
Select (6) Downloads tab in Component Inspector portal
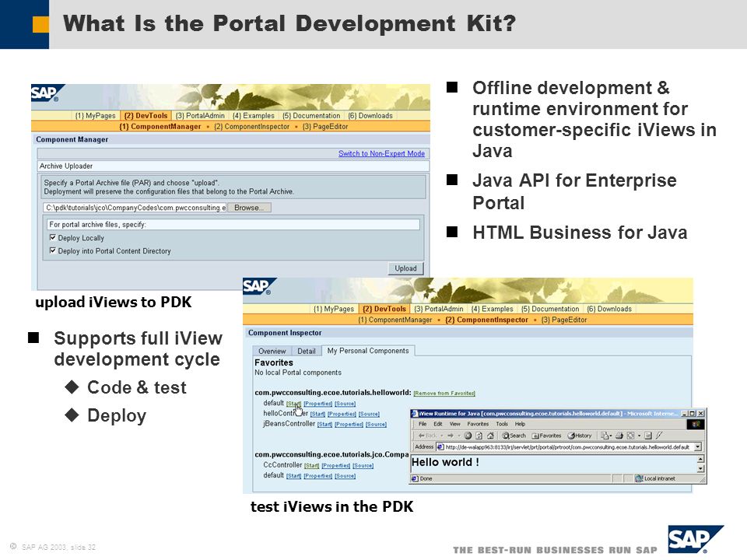click(x=609, y=309)
